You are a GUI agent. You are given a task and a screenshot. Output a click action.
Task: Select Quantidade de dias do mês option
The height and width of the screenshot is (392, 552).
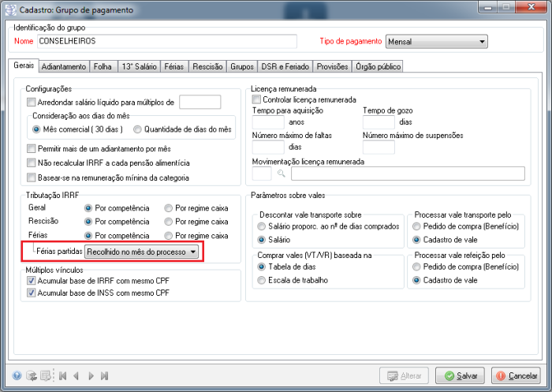138,129
